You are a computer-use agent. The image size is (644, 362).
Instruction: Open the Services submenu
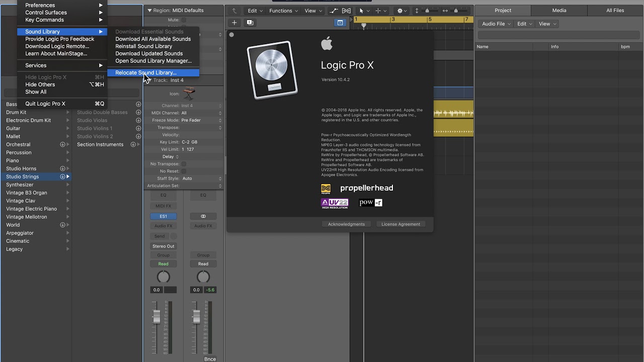[62, 65]
